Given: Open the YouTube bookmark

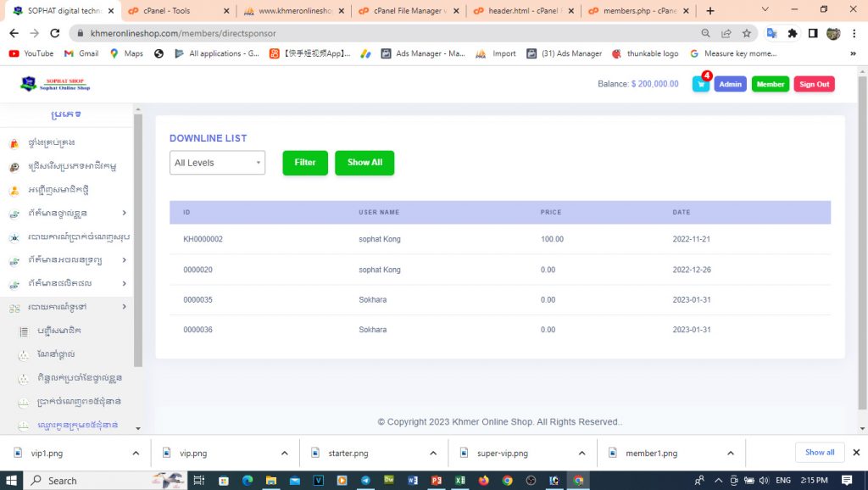Looking at the screenshot, I should pyautogui.click(x=32, y=53).
